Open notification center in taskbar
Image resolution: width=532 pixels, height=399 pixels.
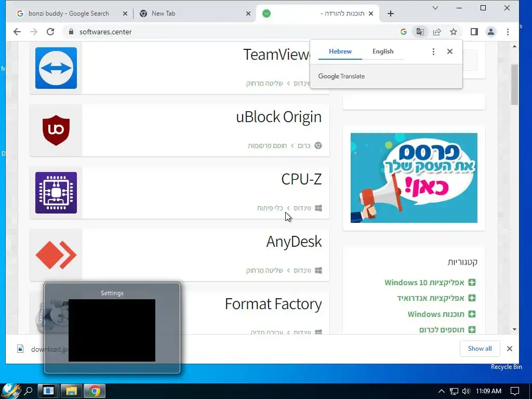point(515,391)
